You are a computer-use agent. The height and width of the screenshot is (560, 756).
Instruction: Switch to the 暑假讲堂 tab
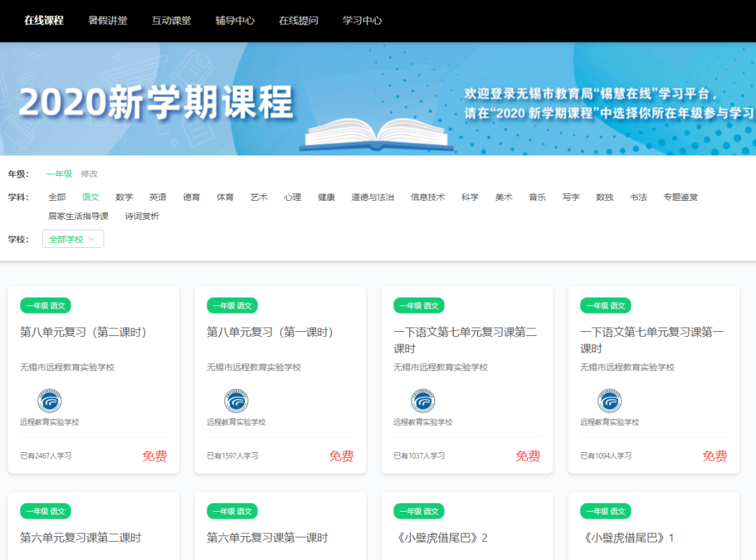pyautogui.click(x=108, y=21)
